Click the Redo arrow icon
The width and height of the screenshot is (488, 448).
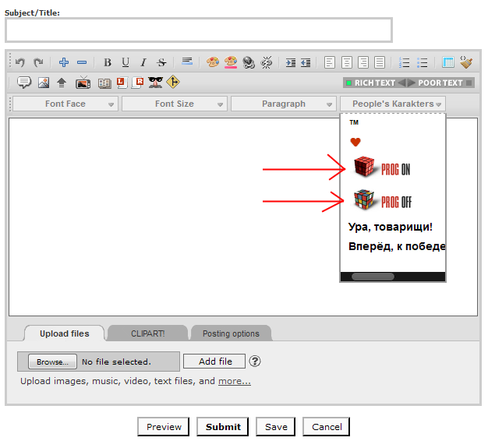coord(37,62)
